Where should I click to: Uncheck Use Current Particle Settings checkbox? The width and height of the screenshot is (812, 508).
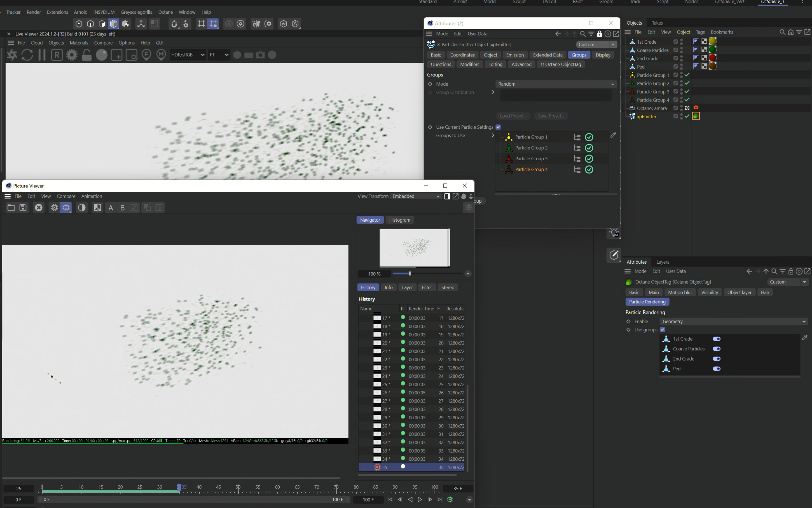click(x=498, y=127)
